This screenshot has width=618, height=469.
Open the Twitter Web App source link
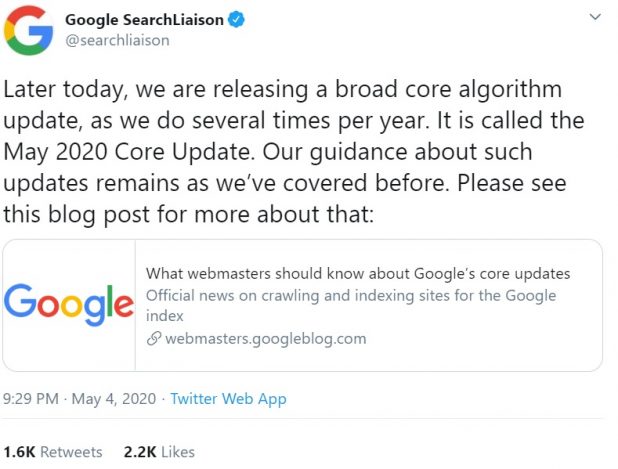coord(228,399)
